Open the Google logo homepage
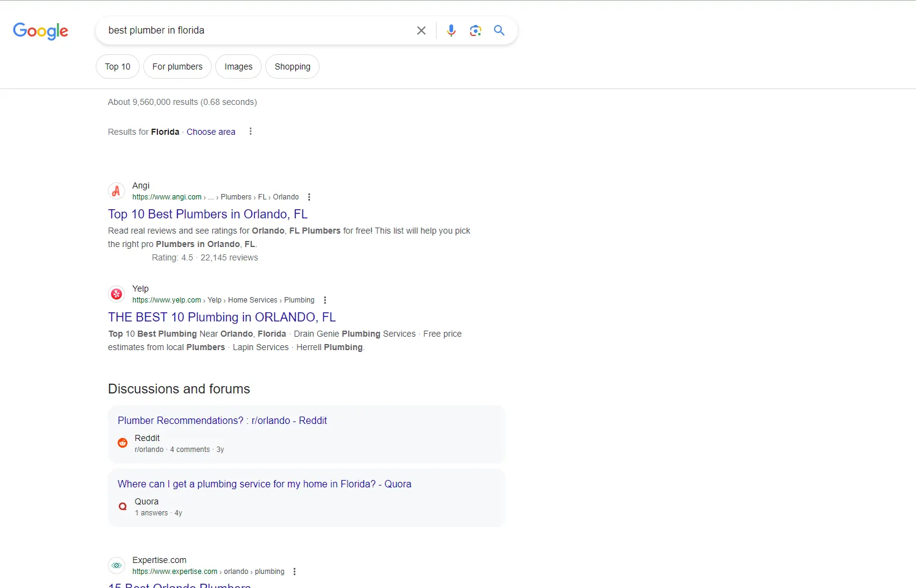This screenshot has width=916, height=588. 41,31
